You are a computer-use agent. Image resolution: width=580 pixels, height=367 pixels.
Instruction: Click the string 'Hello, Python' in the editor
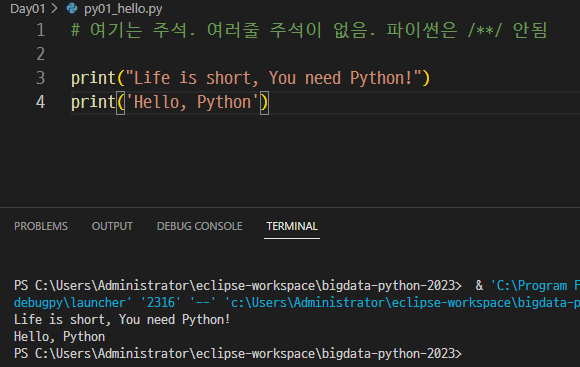pyautogui.click(x=192, y=102)
